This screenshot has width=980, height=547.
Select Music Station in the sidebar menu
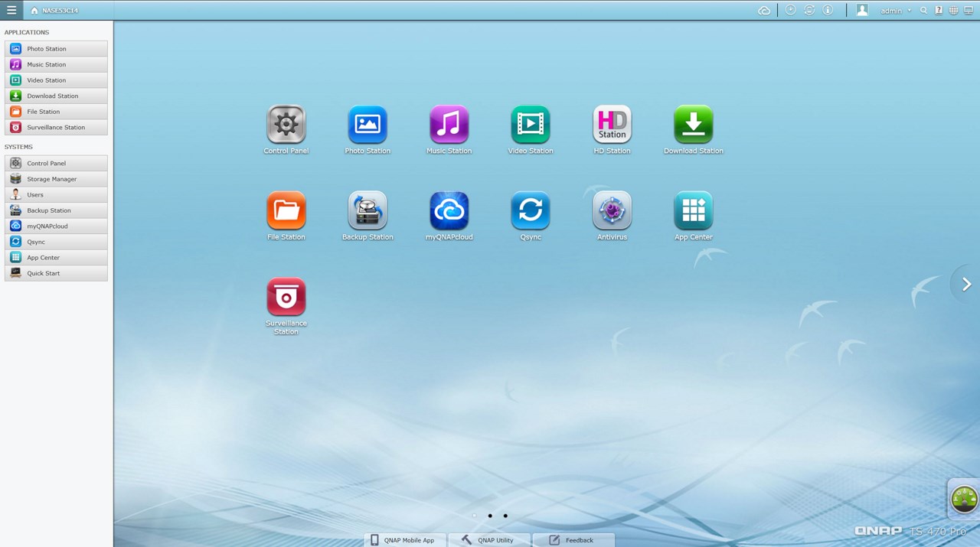[x=56, y=64]
